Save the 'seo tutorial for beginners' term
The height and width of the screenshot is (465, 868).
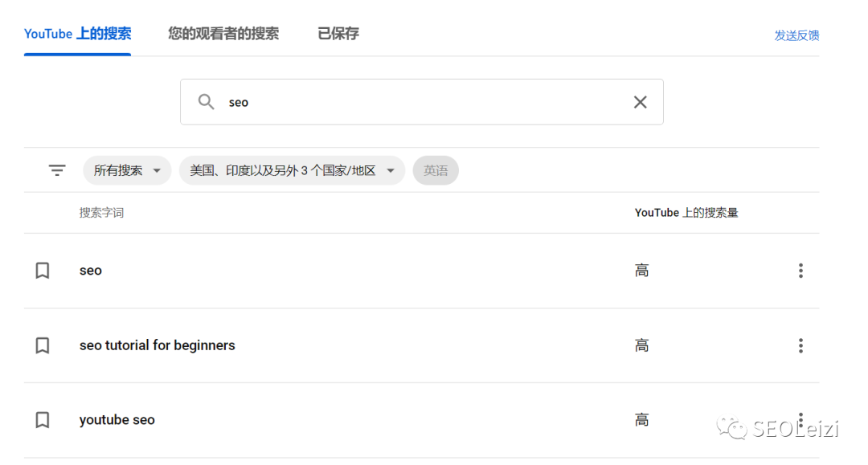tap(43, 345)
